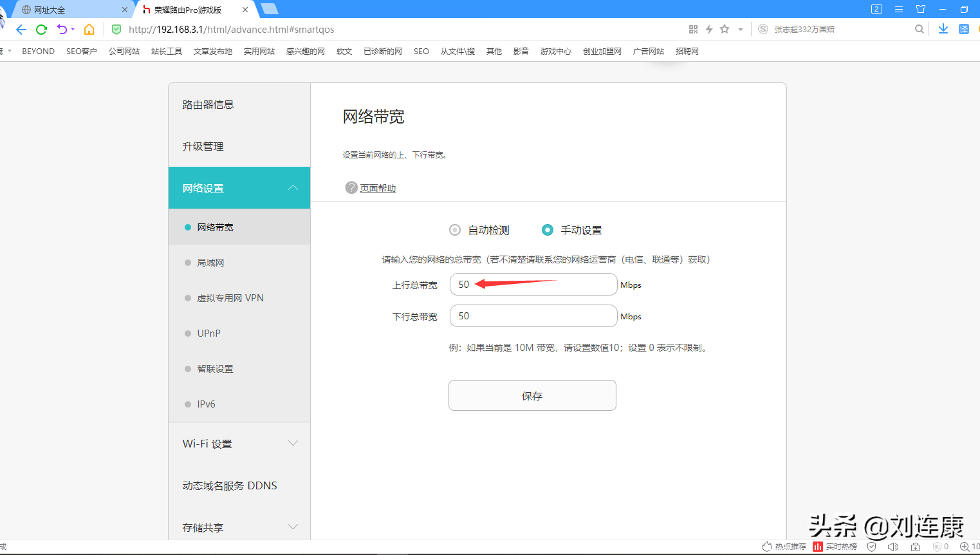Mute the page with the speaker icon
This screenshot has height=555, width=980.
[x=893, y=547]
